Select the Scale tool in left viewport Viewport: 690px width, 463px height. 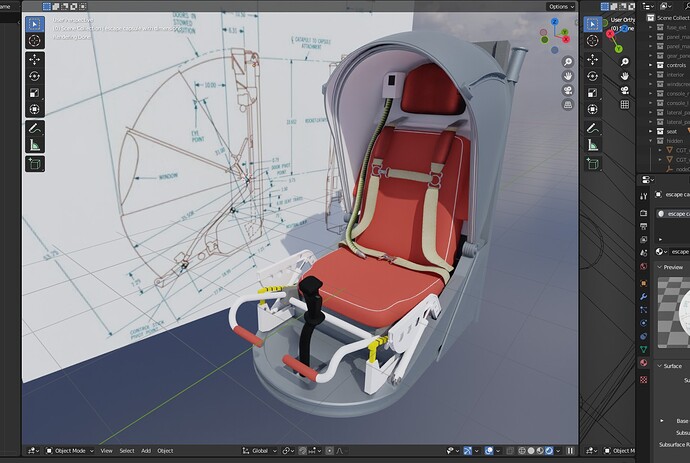coord(35,93)
